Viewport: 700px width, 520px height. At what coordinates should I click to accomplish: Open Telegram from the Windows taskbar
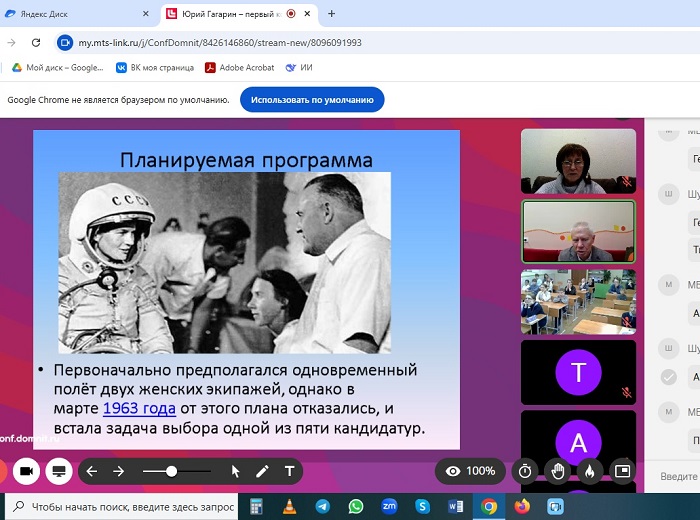[x=322, y=506]
